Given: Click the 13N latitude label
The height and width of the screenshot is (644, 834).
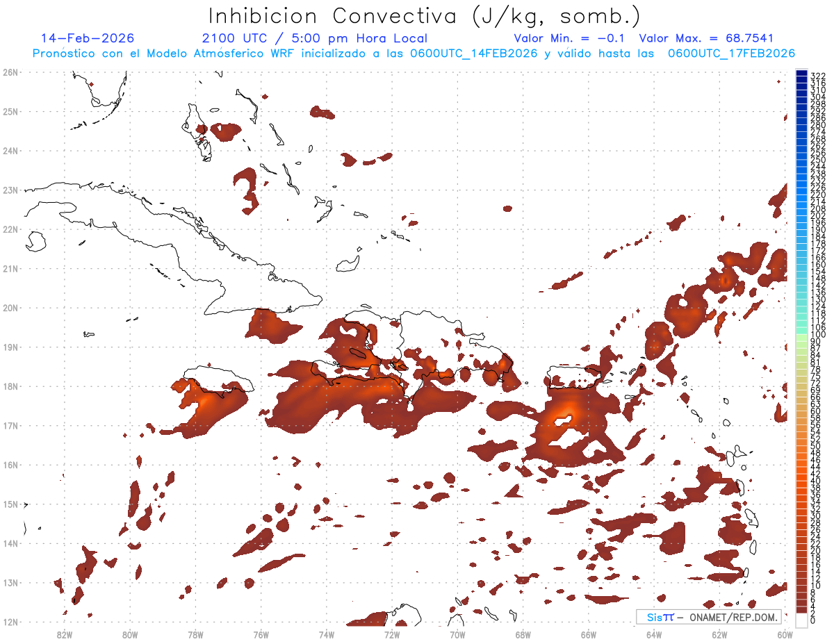Looking at the screenshot, I should (10, 582).
